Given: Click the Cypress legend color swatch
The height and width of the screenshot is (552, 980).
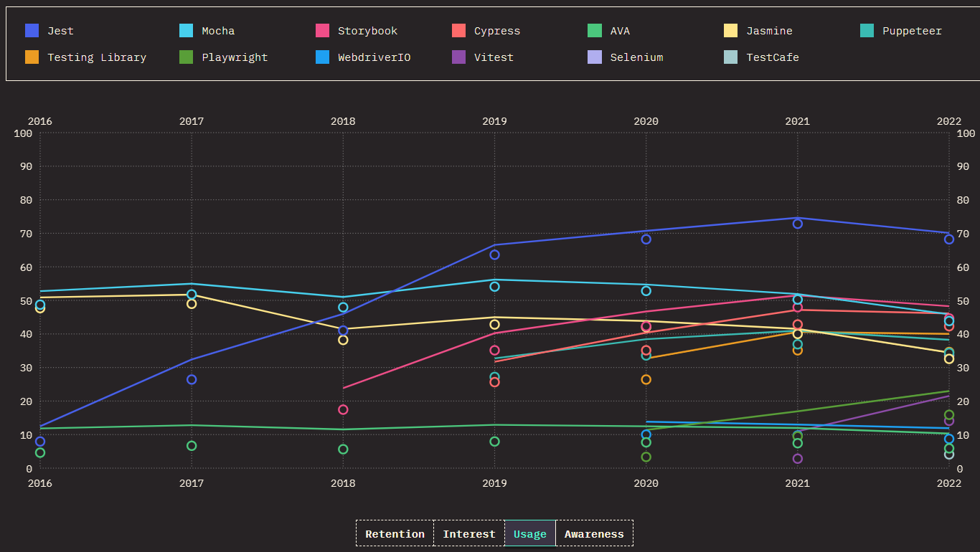Looking at the screenshot, I should (x=458, y=31).
